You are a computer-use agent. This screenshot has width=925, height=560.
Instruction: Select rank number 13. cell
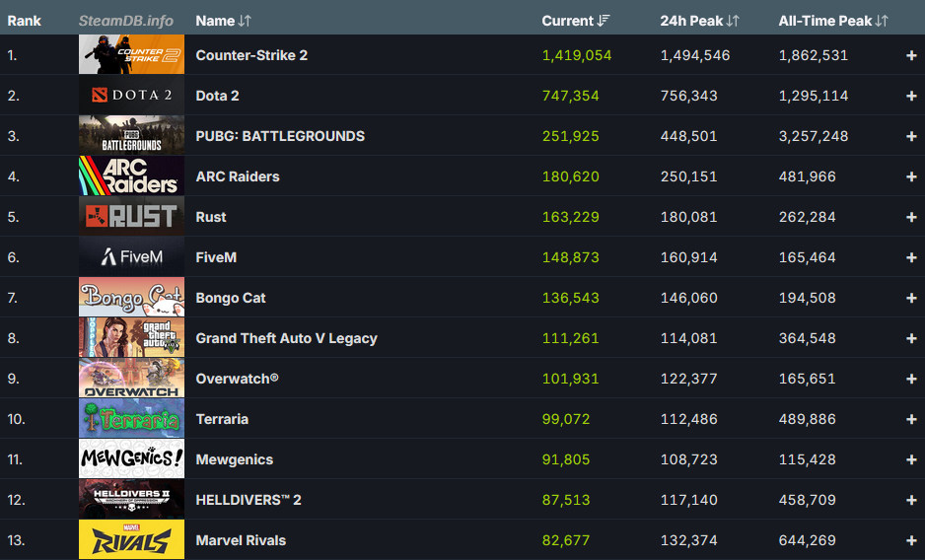point(16,540)
